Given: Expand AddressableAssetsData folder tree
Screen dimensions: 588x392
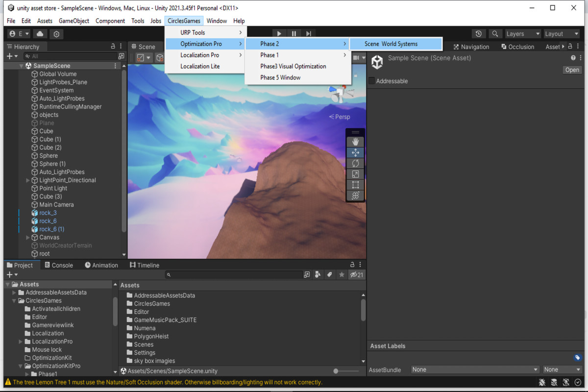Looking at the screenshot, I should [x=14, y=293].
